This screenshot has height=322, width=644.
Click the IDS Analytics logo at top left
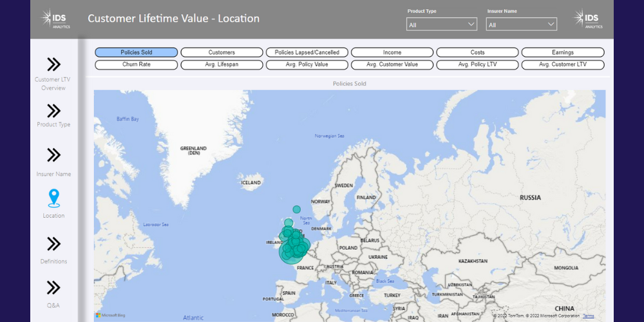point(56,19)
